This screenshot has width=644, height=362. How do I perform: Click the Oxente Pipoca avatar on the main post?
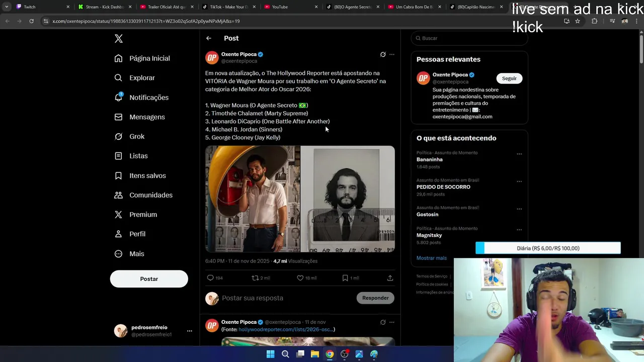(x=212, y=58)
